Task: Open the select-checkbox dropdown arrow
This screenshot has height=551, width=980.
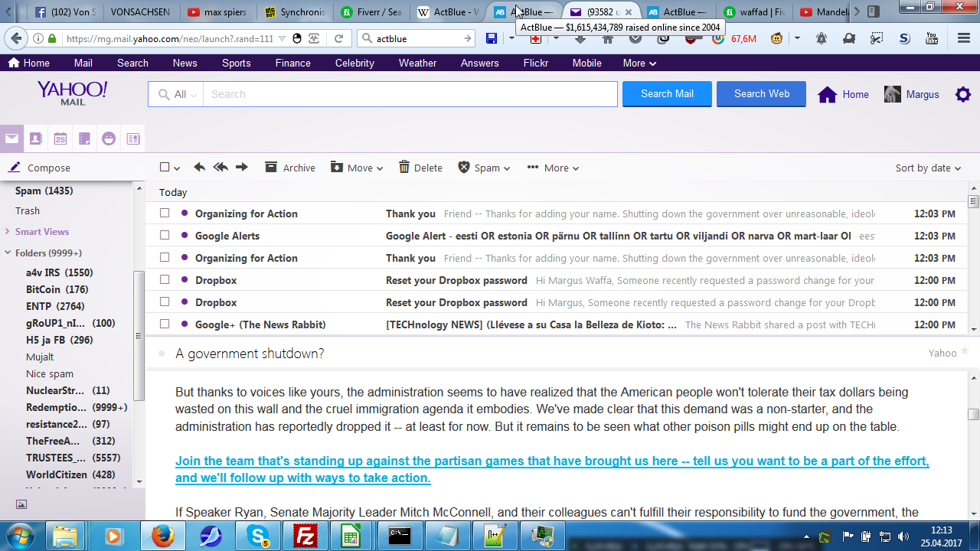Action: [177, 168]
